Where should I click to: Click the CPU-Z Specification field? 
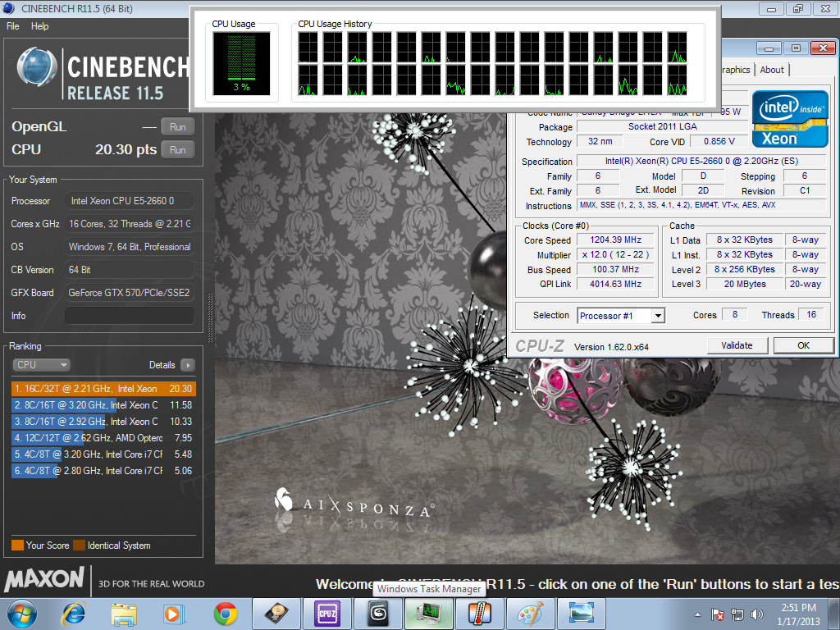[x=701, y=162]
